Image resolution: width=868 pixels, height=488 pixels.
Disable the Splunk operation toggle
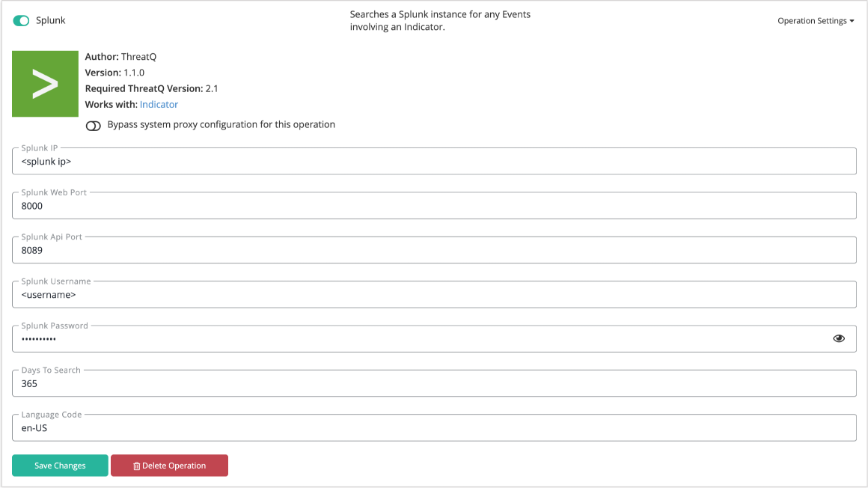21,20
